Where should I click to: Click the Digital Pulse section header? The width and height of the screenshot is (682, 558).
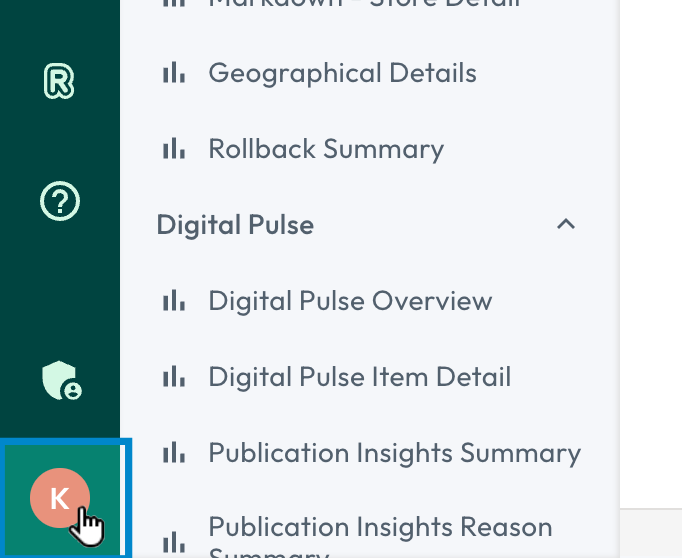[x=235, y=225]
